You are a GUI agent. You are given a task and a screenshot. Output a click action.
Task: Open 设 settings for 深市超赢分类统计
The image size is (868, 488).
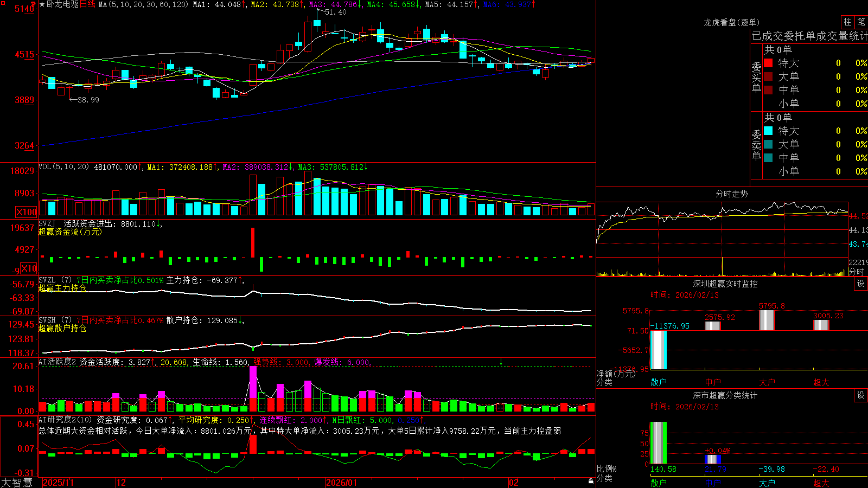tap(861, 395)
